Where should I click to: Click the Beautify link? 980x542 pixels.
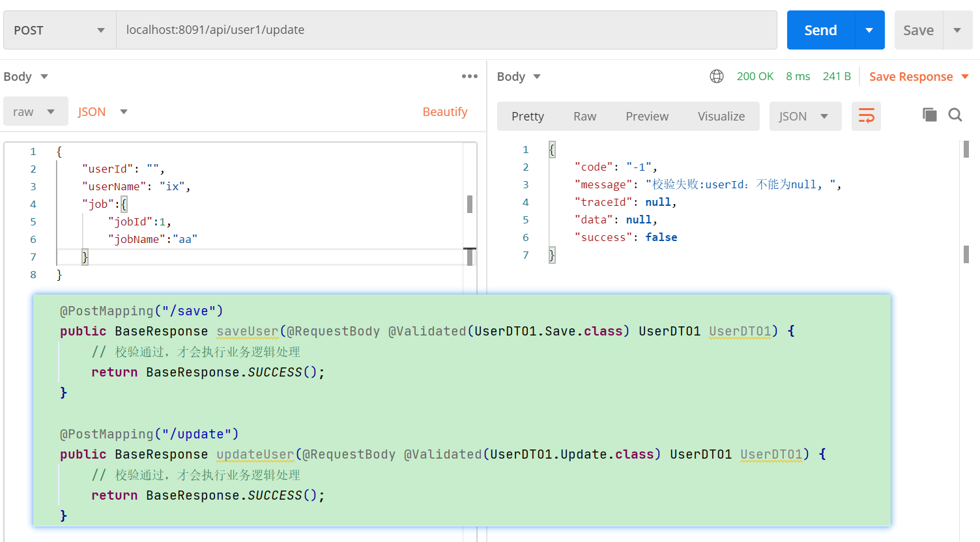click(445, 111)
